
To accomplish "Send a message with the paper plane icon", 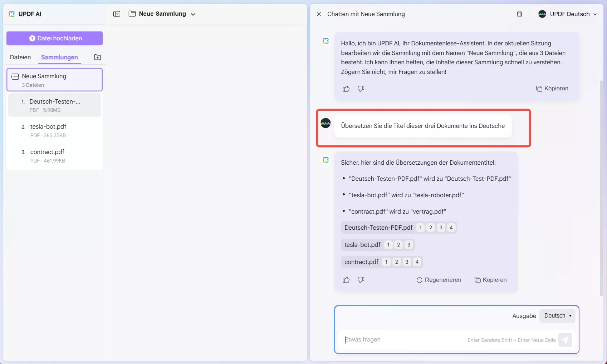I will pos(565,340).
